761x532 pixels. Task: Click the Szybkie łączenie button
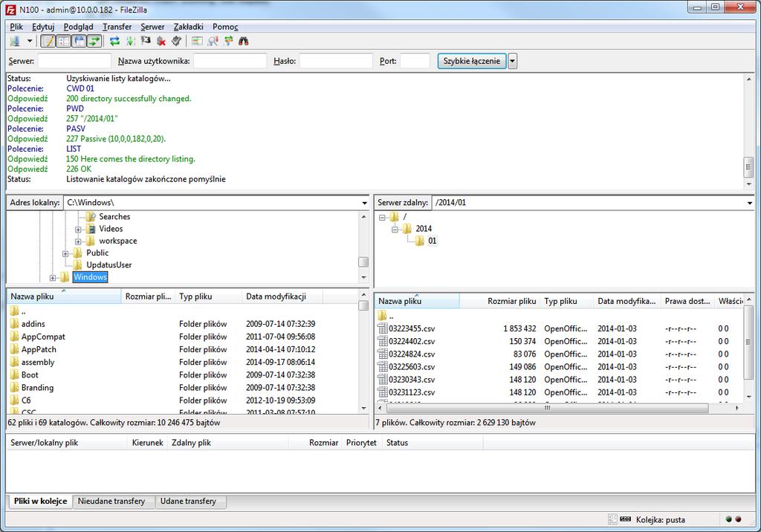click(x=472, y=61)
